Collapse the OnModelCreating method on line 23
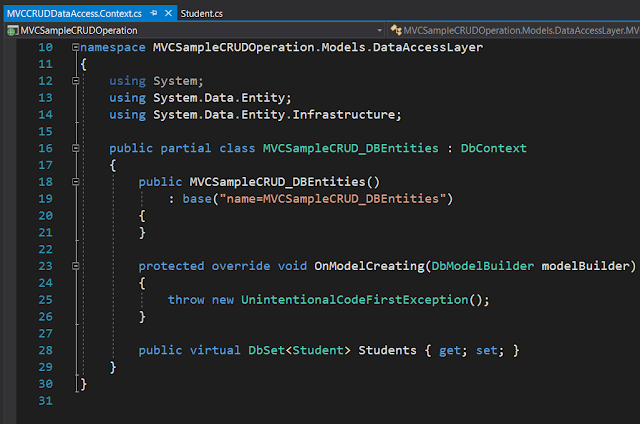The width and height of the screenshot is (640, 424). coord(76,266)
